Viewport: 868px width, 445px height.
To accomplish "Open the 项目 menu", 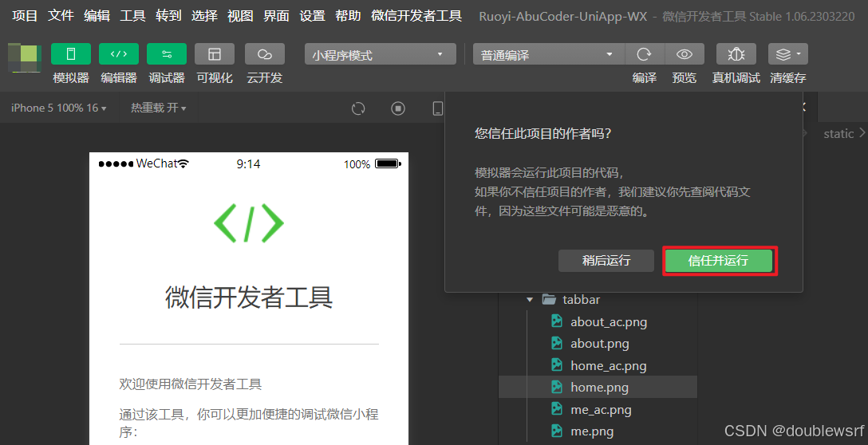I will click(x=25, y=15).
